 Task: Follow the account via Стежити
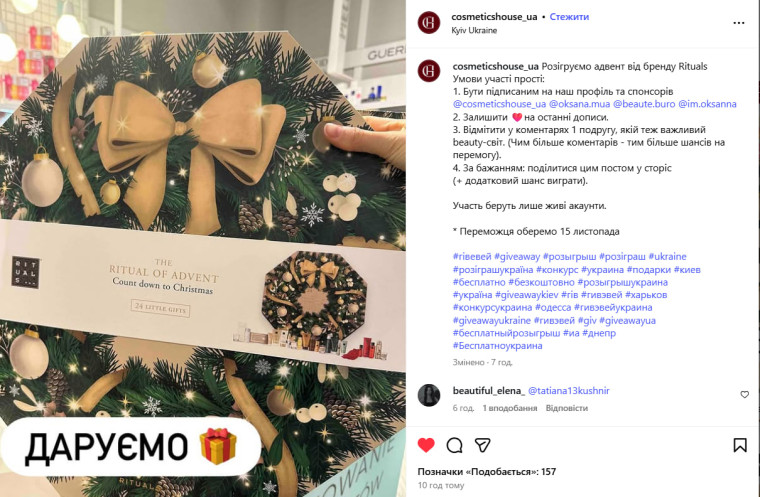pos(569,16)
